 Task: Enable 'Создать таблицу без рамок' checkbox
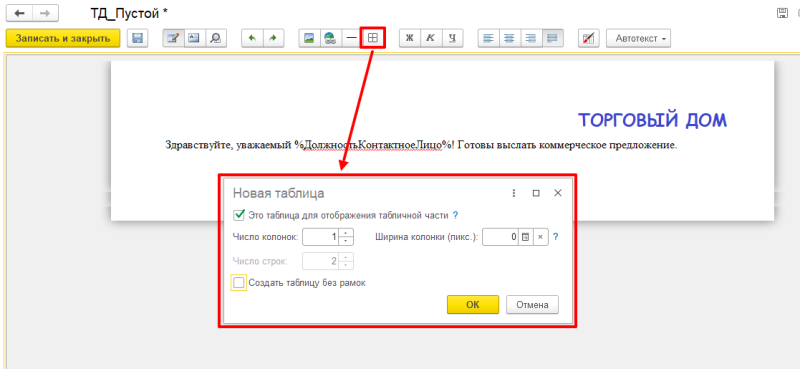pyautogui.click(x=238, y=282)
